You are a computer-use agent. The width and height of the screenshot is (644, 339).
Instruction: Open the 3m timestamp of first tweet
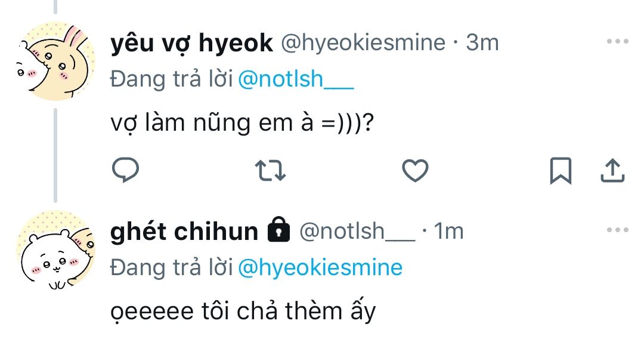click(x=482, y=43)
